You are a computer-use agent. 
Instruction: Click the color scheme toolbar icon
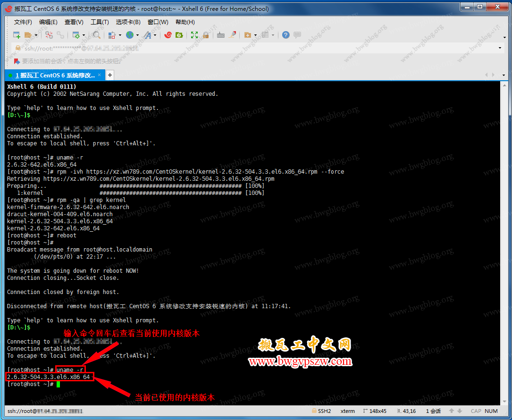click(112, 35)
